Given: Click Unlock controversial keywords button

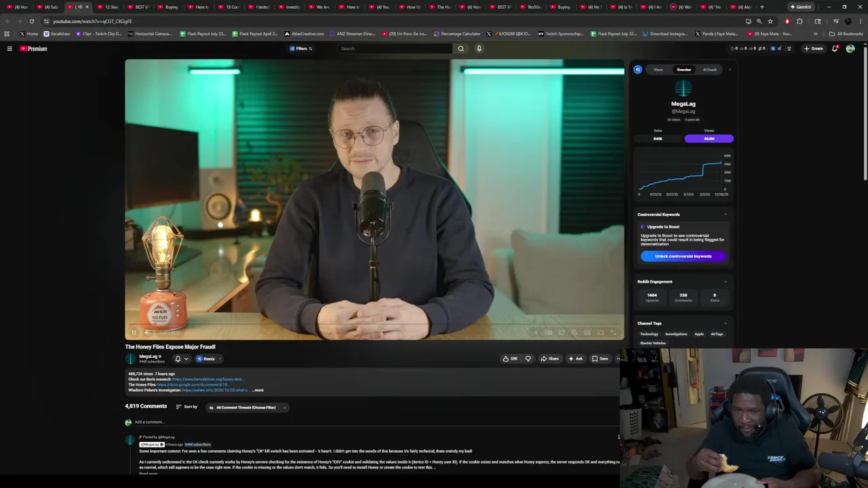Looking at the screenshot, I should (x=683, y=256).
